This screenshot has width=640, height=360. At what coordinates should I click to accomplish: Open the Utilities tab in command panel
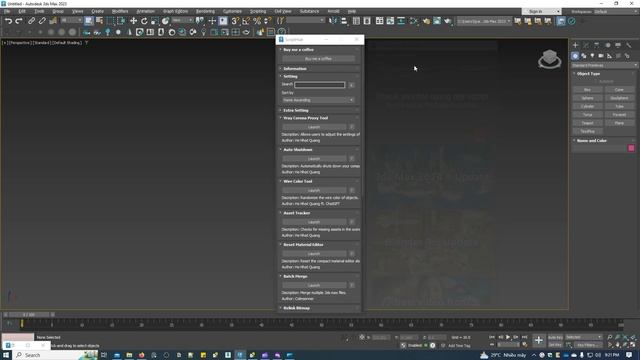click(629, 45)
